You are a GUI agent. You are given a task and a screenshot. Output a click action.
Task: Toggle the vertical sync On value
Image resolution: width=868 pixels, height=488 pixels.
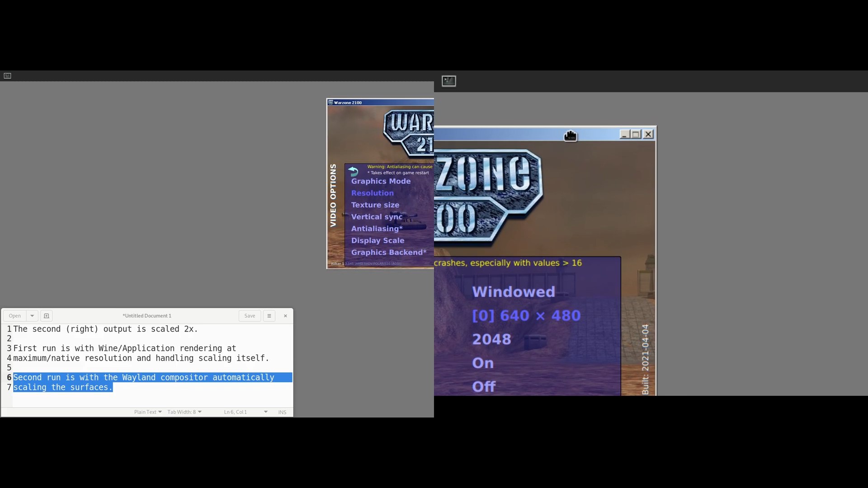tap(483, 363)
